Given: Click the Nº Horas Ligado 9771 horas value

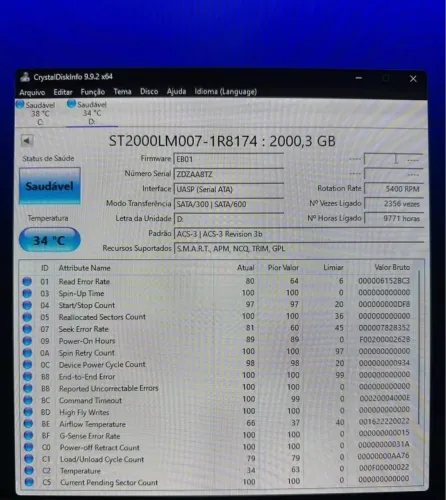Looking at the screenshot, I should coord(394,218).
